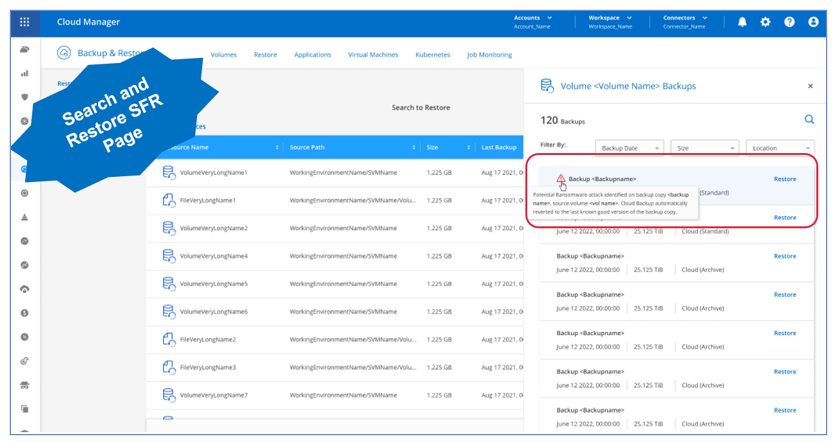Viewport: 836px width, 442px height.
Task: Open the Size filter dropdown
Action: [703, 148]
